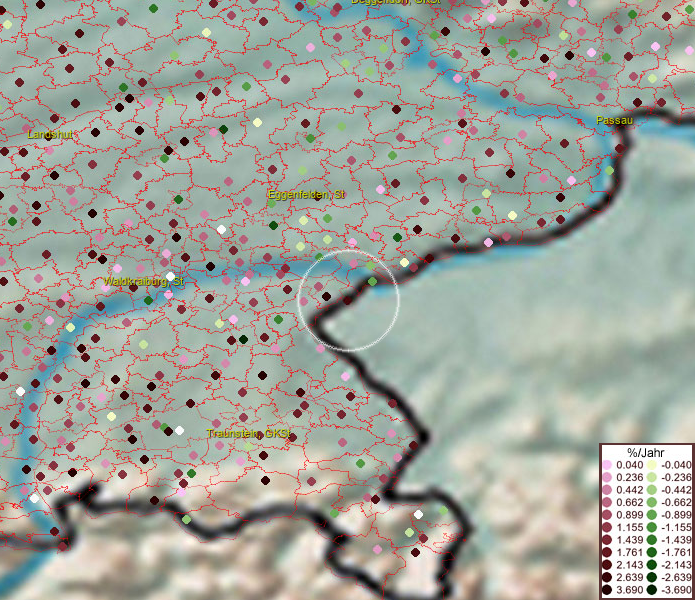Pick the -2.143 dark green swatch
695x600 pixels.
tap(652, 565)
